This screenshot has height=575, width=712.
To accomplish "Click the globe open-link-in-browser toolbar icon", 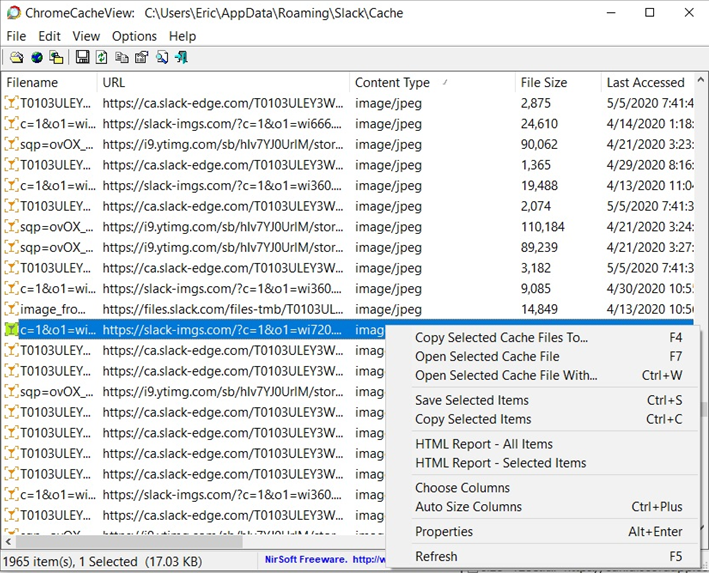I will [x=36, y=58].
